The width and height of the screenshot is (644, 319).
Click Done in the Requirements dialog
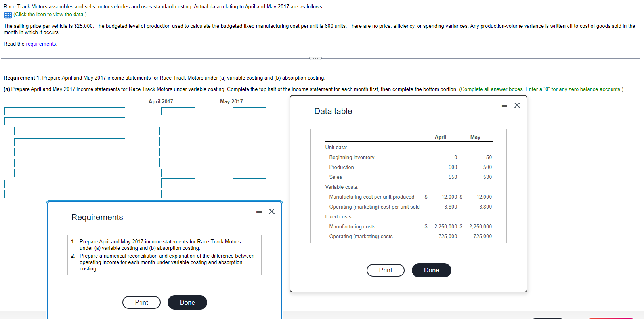point(187,302)
